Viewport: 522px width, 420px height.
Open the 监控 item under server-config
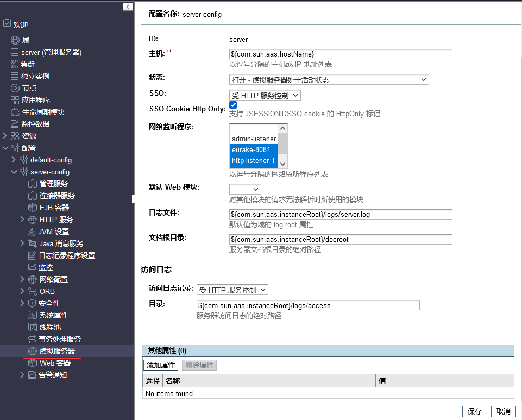coord(46,267)
